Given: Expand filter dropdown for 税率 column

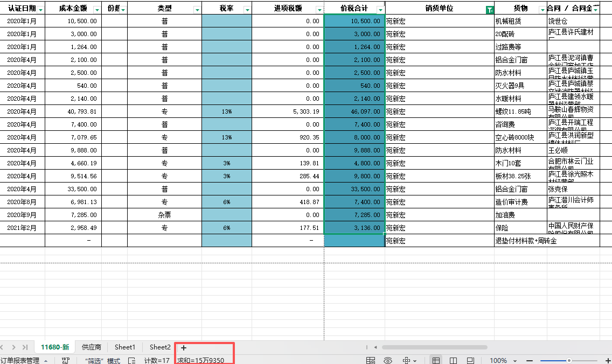Looking at the screenshot, I should pos(247,10).
